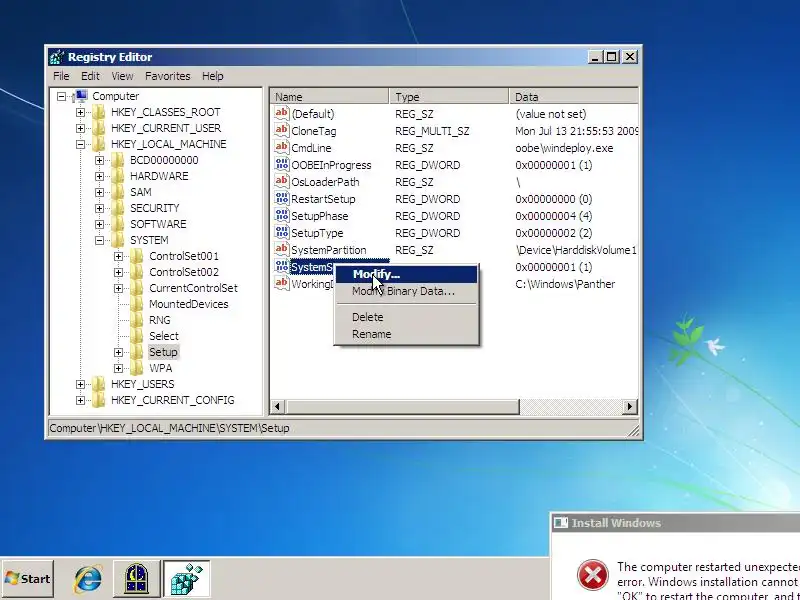Open the Start menu

point(28,579)
